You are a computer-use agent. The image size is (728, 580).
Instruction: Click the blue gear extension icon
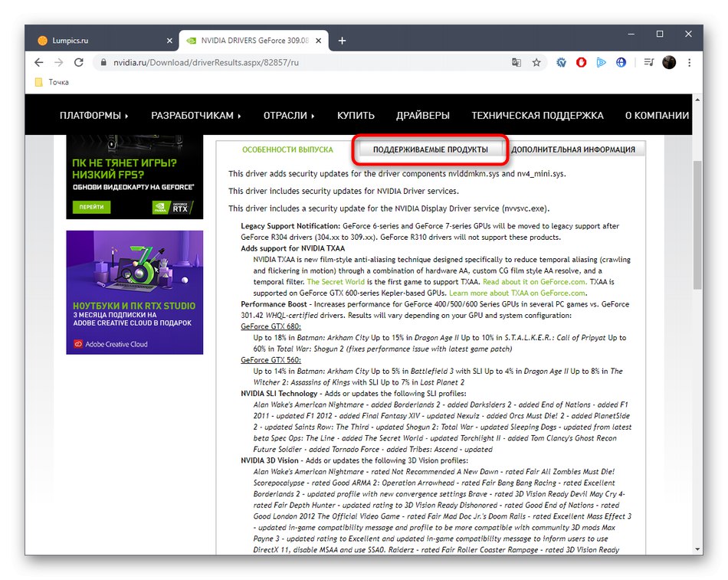tap(561, 63)
